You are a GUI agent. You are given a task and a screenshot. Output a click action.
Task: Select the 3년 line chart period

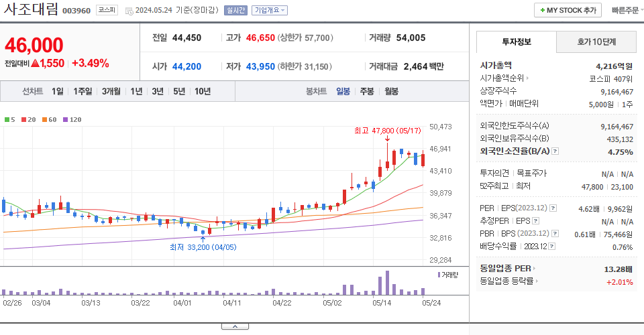tap(158, 91)
